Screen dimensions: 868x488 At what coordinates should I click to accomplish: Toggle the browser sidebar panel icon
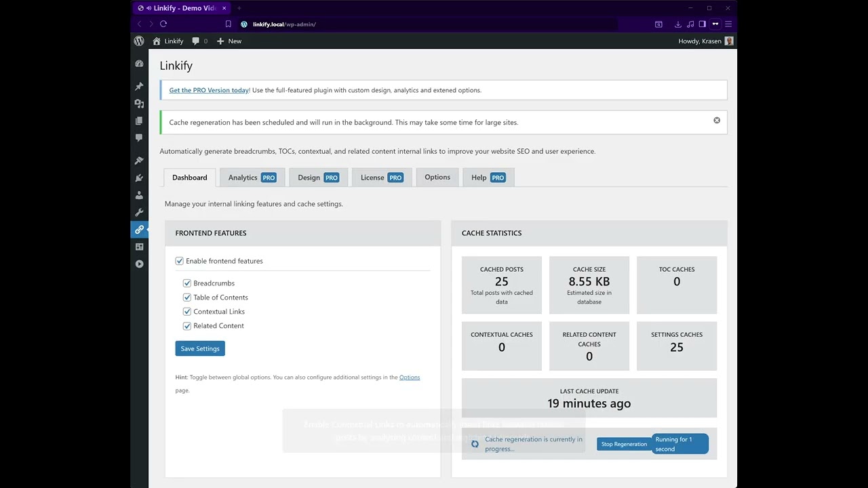pos(703,24)
